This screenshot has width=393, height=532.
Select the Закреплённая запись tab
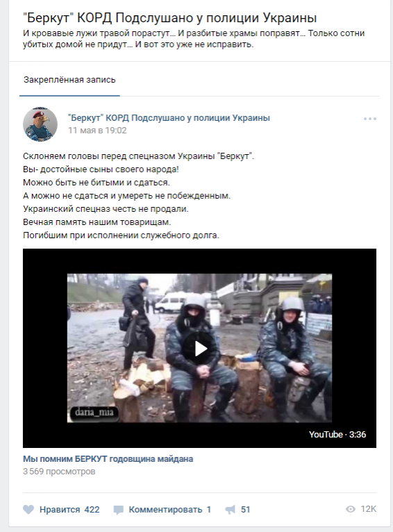point(69,80)
